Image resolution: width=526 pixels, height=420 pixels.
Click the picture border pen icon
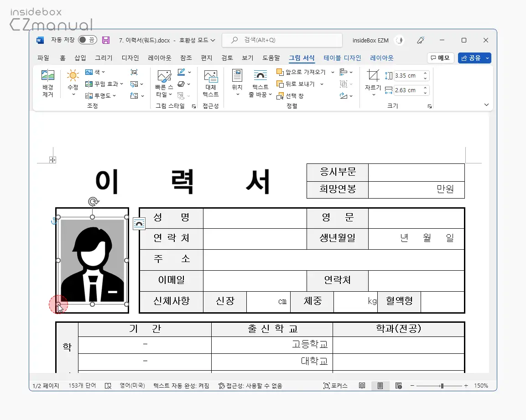click(181, 72)
